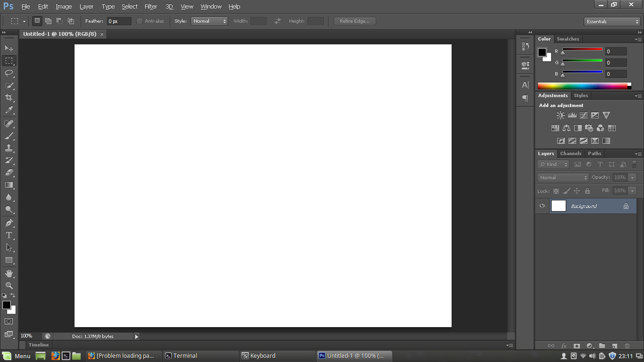
Task: Open the Essentials workspace switcher
Action: point(611,21)
